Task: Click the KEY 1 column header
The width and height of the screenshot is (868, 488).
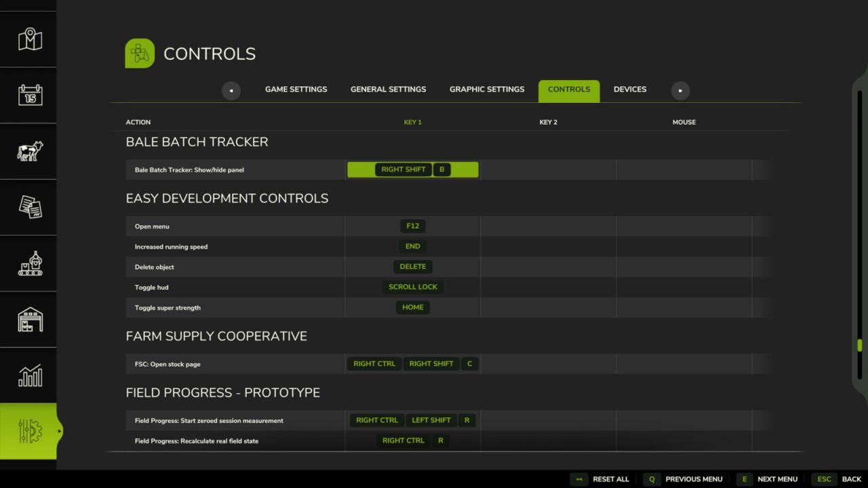Action: [x=413, y=122]
